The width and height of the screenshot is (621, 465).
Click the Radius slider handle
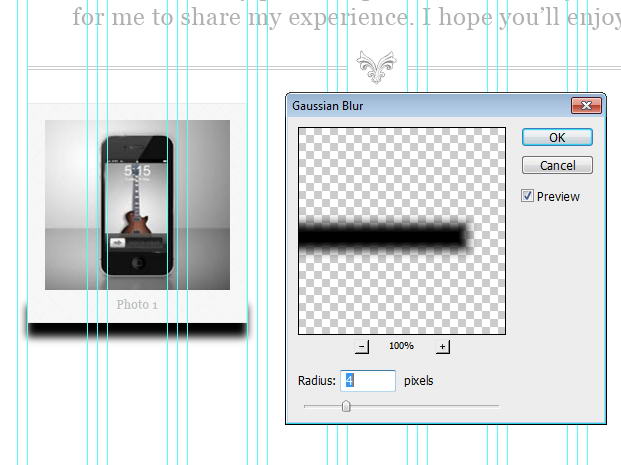click(346, 406)
